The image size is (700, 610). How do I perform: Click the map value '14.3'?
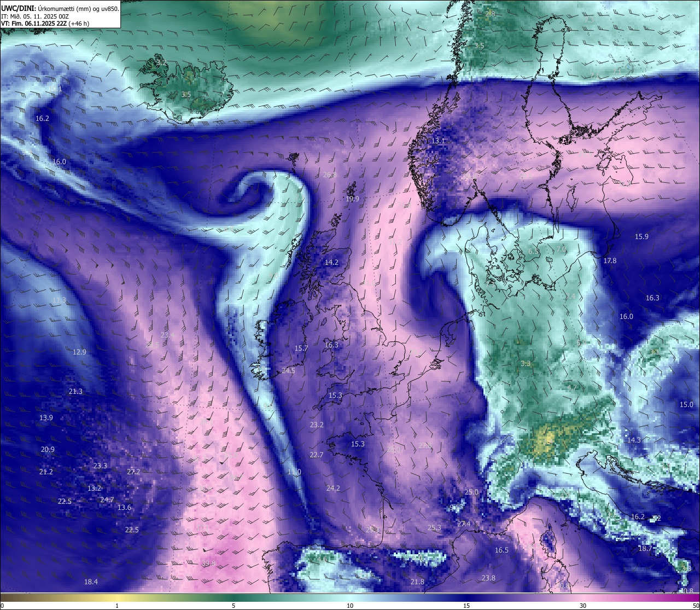(x=634, y=440)
